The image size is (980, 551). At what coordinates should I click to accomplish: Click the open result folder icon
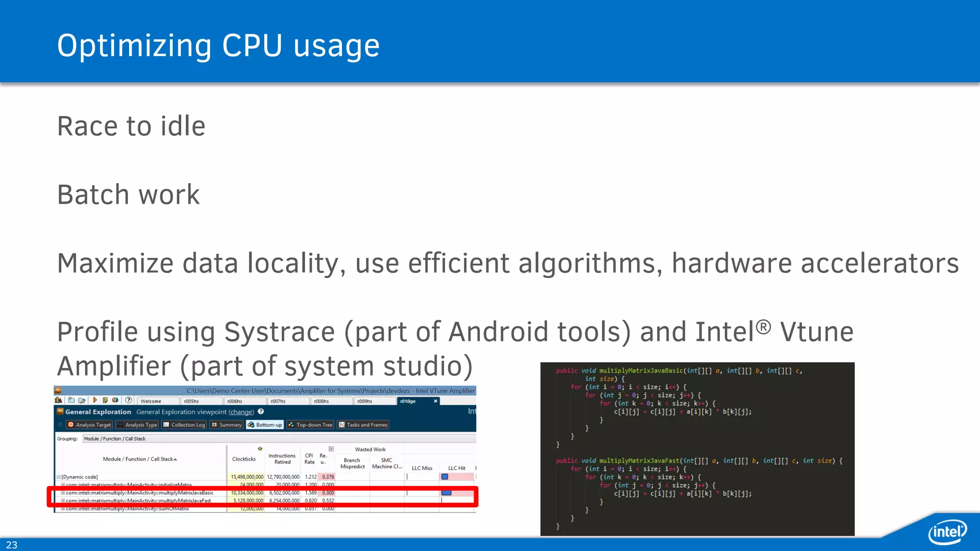click(x=82, y=400)
